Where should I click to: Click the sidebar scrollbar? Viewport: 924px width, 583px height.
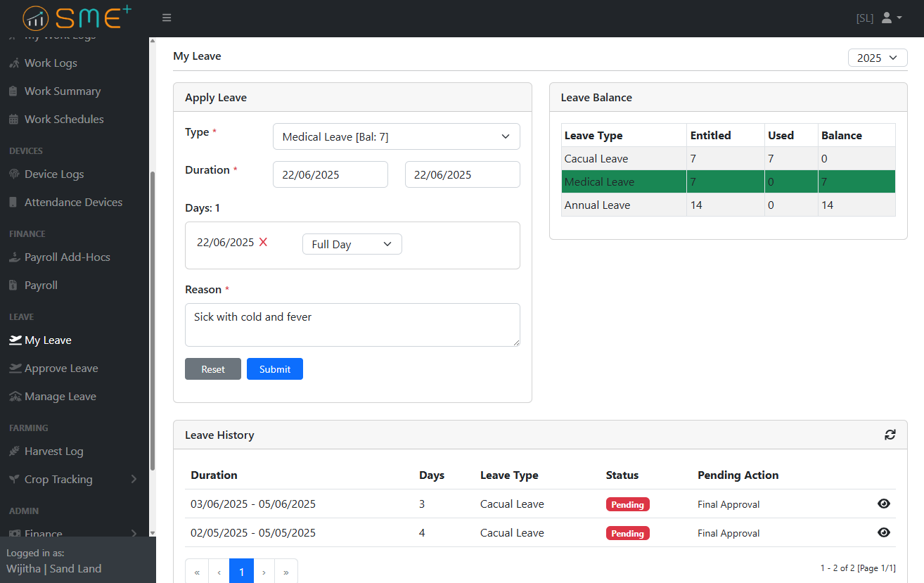153,321
